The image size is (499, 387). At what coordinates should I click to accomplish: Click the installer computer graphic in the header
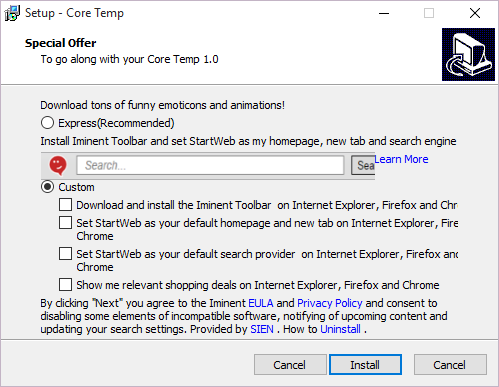468,54
